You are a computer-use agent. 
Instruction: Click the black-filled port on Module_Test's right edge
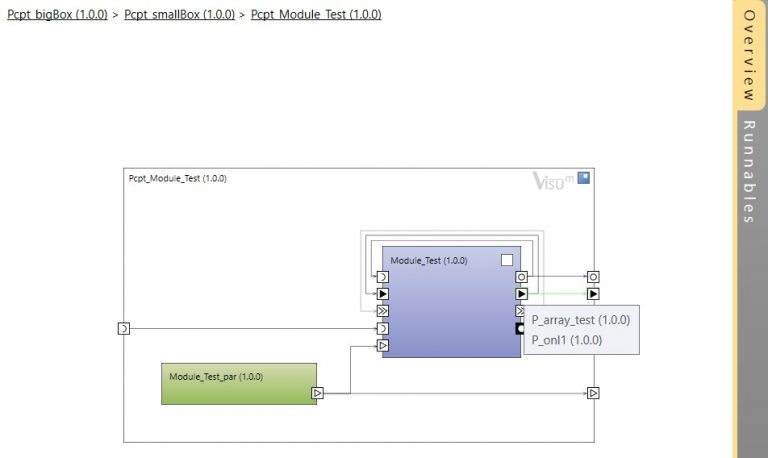pyautogui.click(x=519, y=329)
